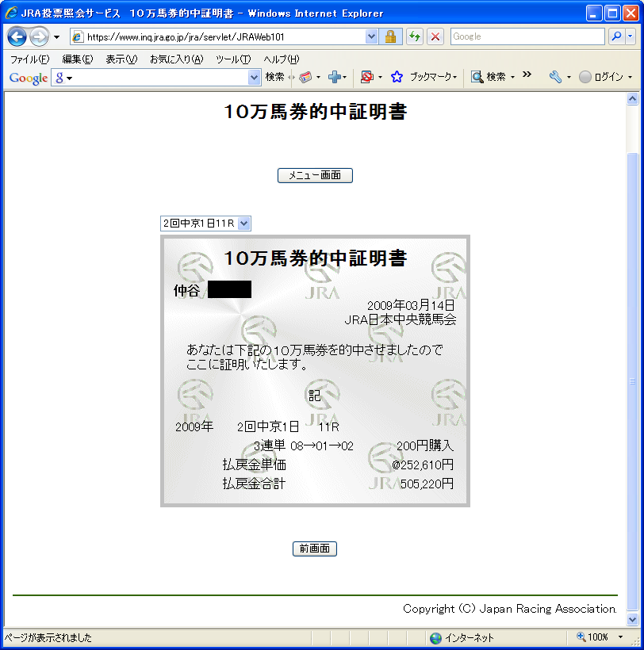Open the 100% zoom level control
Image resolution: width=644 pixels, height=650 pixels.
tap(600, 637)
